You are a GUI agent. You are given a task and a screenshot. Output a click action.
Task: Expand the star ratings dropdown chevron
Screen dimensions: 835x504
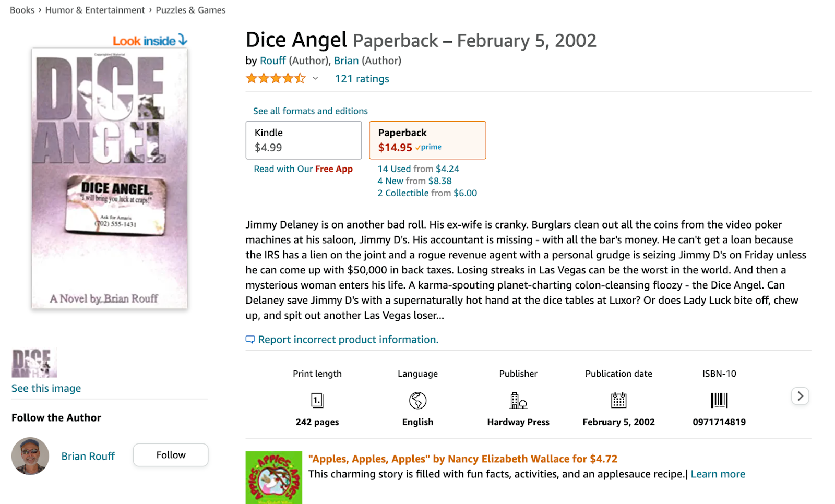[x=315, y=79]
